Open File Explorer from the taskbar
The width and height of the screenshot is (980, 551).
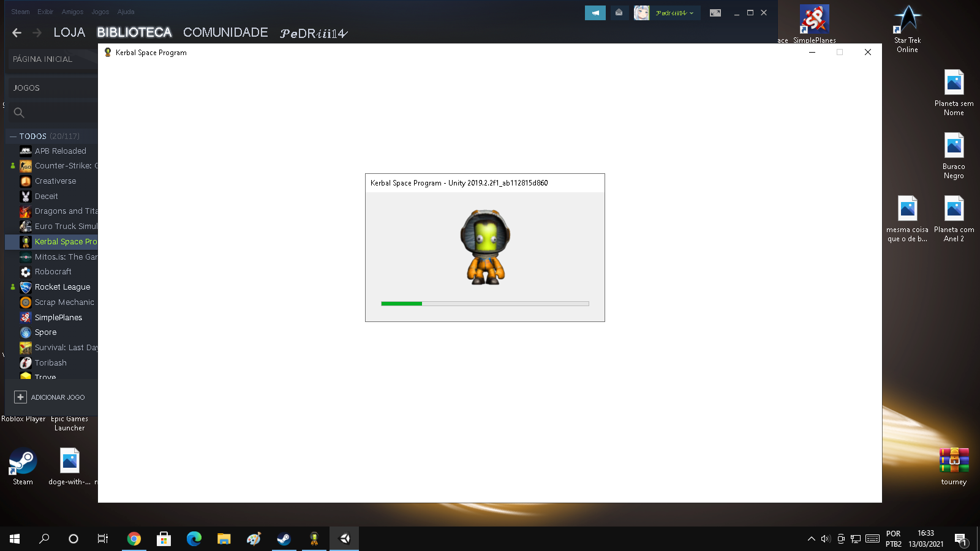tap(224, 539)
